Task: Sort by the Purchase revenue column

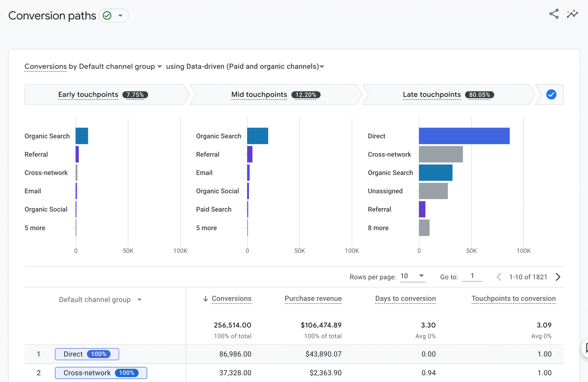Action: 313,298
